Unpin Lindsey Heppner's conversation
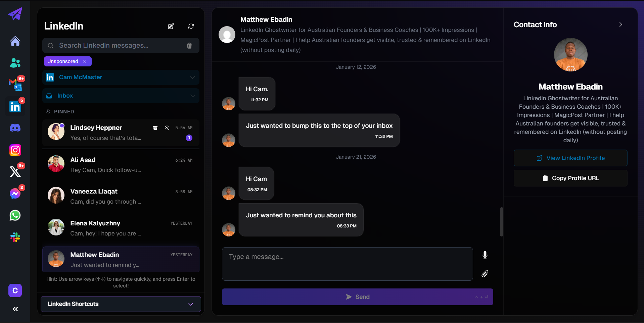Image resolution: width=644 pixels, height=323 pixels. [167, 128]
